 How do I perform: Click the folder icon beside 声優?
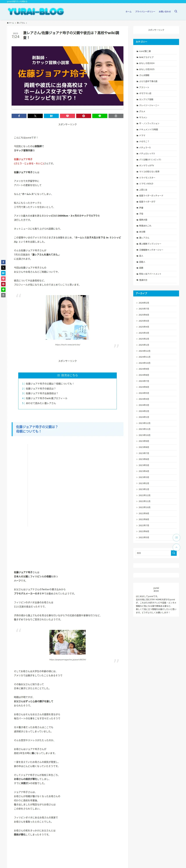coord(137,208)
